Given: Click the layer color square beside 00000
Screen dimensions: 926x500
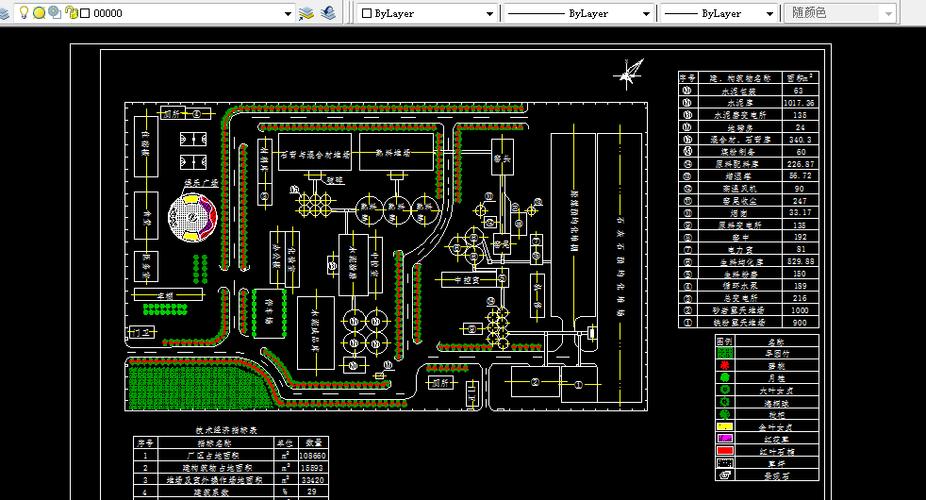Looking at the screenshot, I should point(84,13).
